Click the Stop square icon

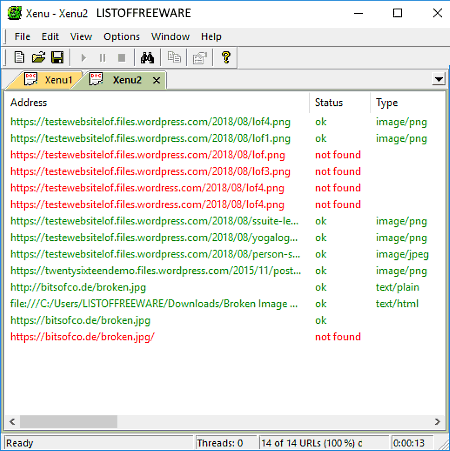coord(122,58)
